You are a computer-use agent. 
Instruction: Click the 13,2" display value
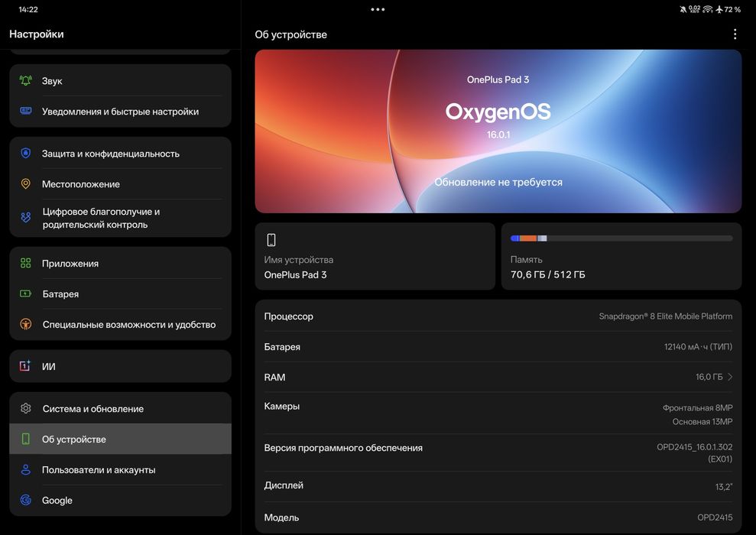pos(724,487)
